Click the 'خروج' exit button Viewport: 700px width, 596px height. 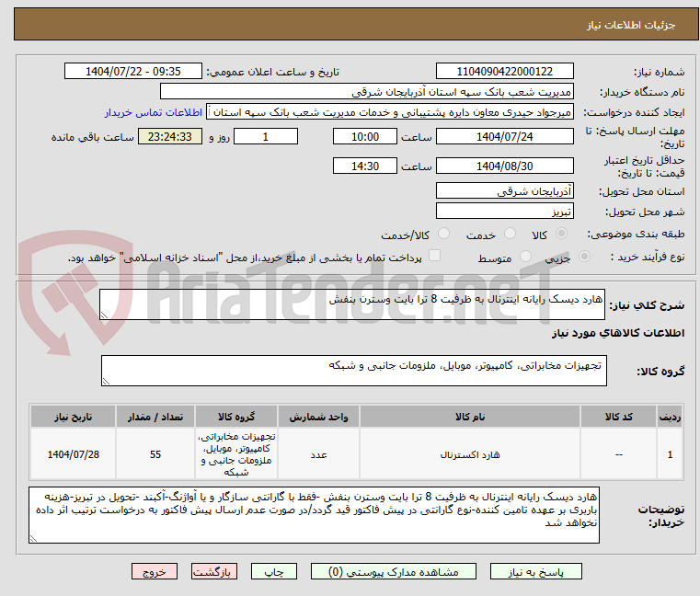[x=154, y=571]
